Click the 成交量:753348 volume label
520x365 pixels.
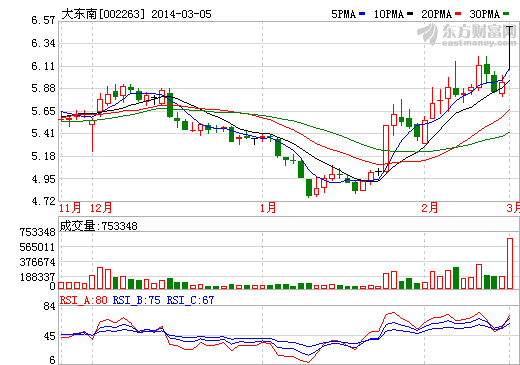pyautogui.click(x=99, y=226)
